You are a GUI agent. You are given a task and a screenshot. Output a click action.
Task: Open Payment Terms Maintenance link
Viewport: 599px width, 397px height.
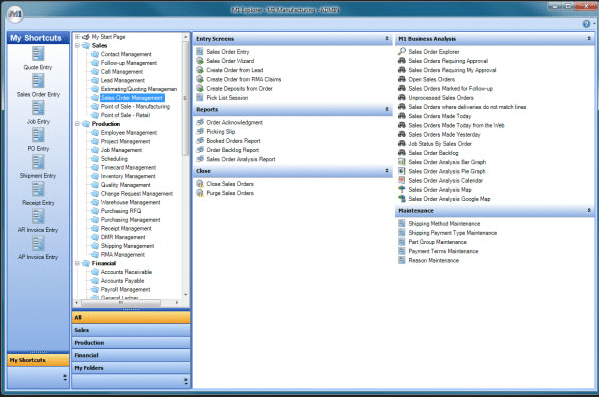(443, 251)
